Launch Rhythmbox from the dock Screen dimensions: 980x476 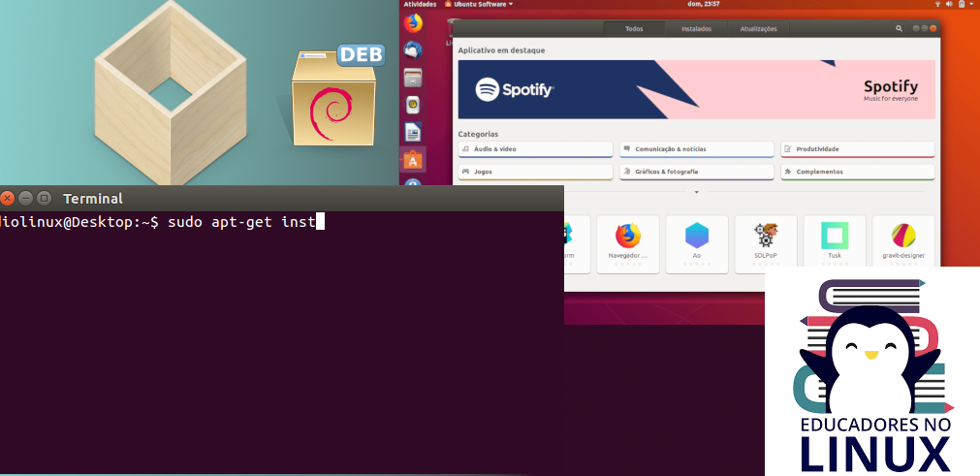tap(413, 105)
